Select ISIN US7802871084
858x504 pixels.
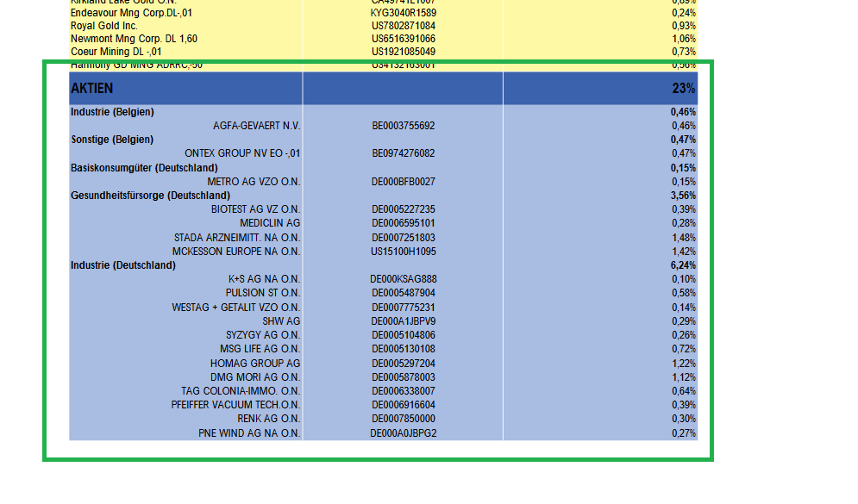[x=404, y=26]
